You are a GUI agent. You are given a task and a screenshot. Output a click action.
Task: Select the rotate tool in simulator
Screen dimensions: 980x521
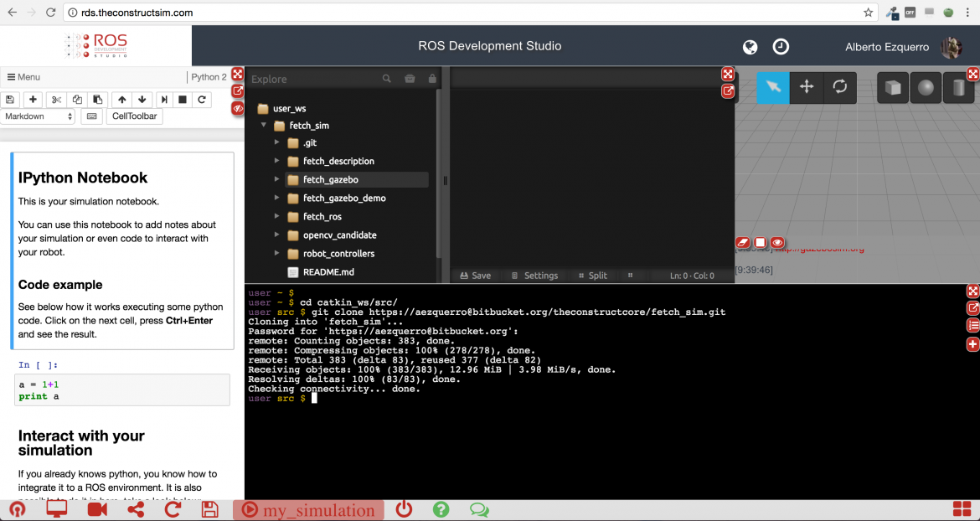coord(838,87)
